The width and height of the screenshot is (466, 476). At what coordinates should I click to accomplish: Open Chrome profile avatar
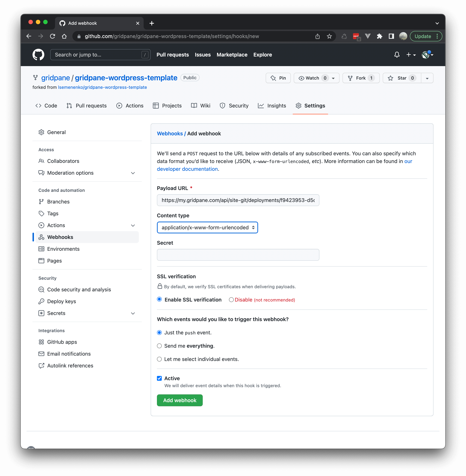click(x=403, y=36)
